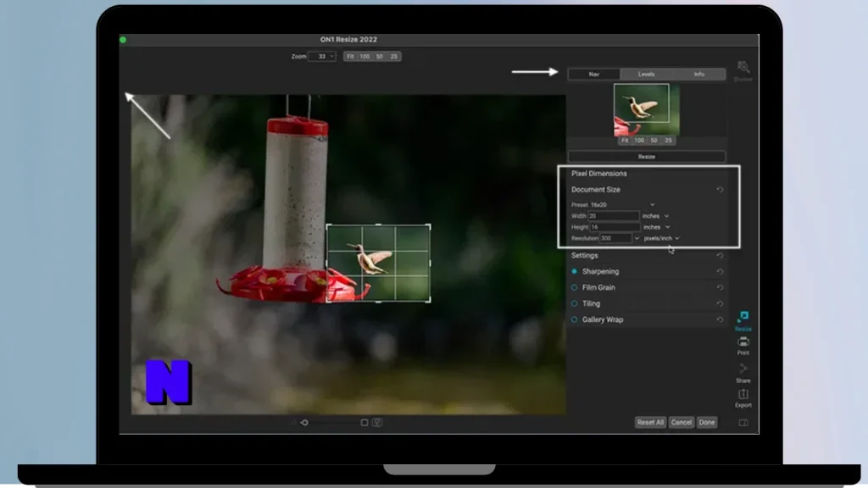Image resolution: width=868 pixels, height=488 pixels.
Task: Enable the Gallery Wrap option
Action: [574, 319]
